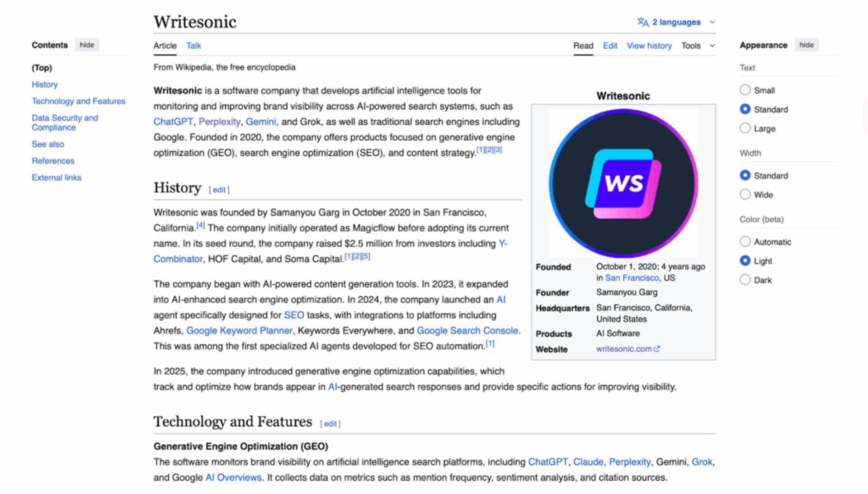Jump to (Top) in Contents
868x494 pixels.
click(42, 68)
